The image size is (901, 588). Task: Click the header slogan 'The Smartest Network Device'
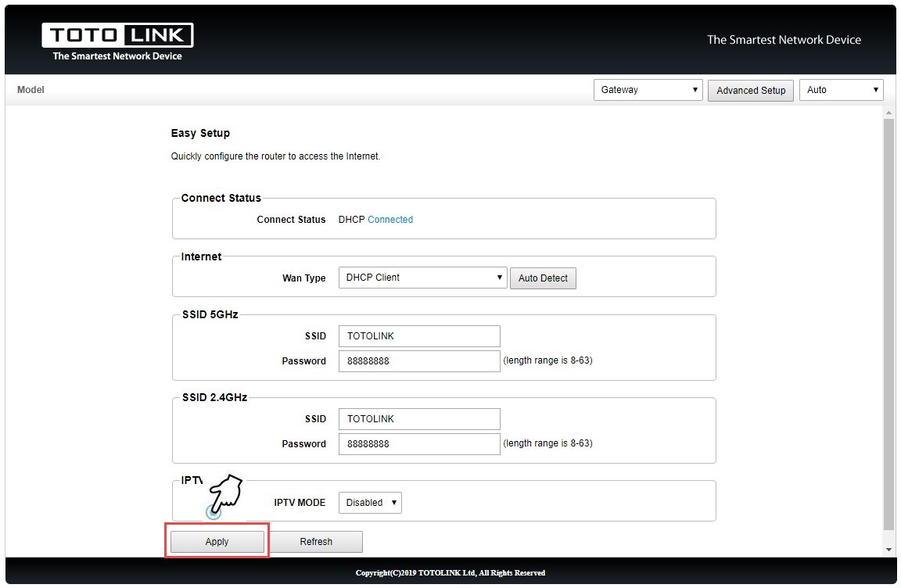point(784,40)
